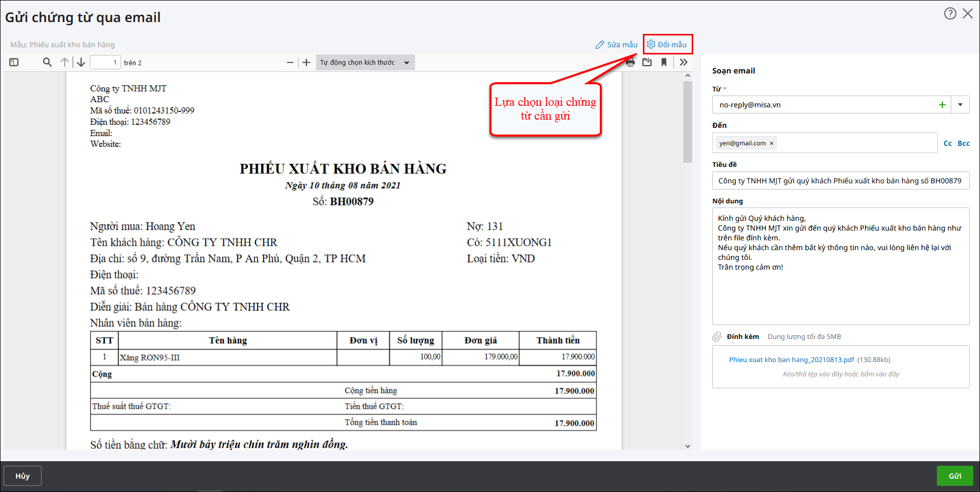
Task: Open the search magnifier in the document viewer
Action: (x=47, y=63)
